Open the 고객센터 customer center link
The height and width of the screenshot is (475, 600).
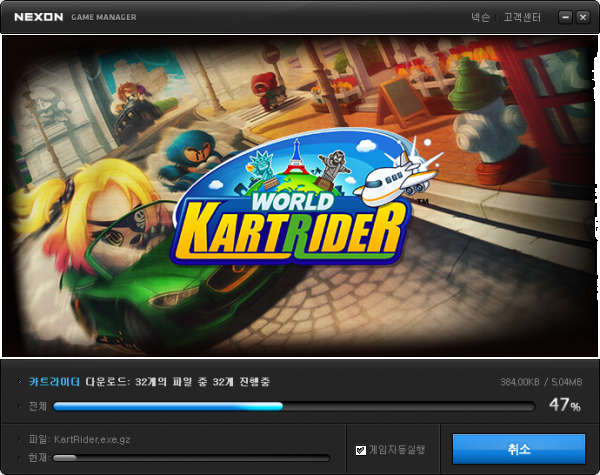tap(522, 17)
